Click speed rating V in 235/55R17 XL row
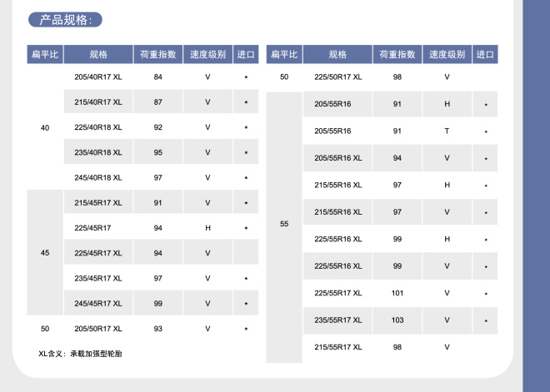Screen dimensions: 550x392 (x=447, y=320)
